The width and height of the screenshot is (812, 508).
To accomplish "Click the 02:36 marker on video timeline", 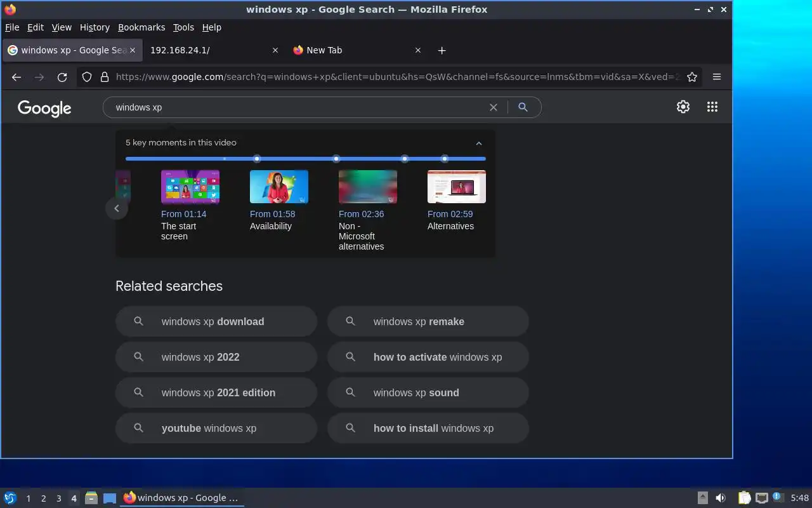I will pyautogui.click(x=405, y=159).
